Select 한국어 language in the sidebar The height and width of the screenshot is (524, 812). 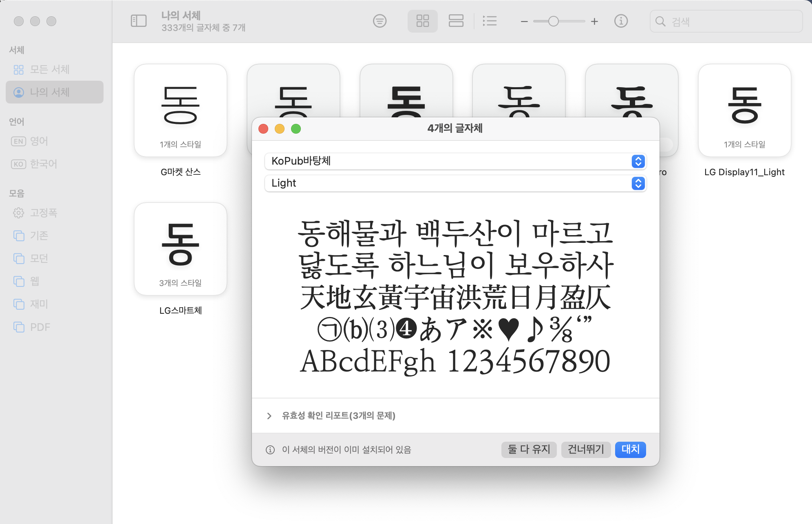(43, 164)
